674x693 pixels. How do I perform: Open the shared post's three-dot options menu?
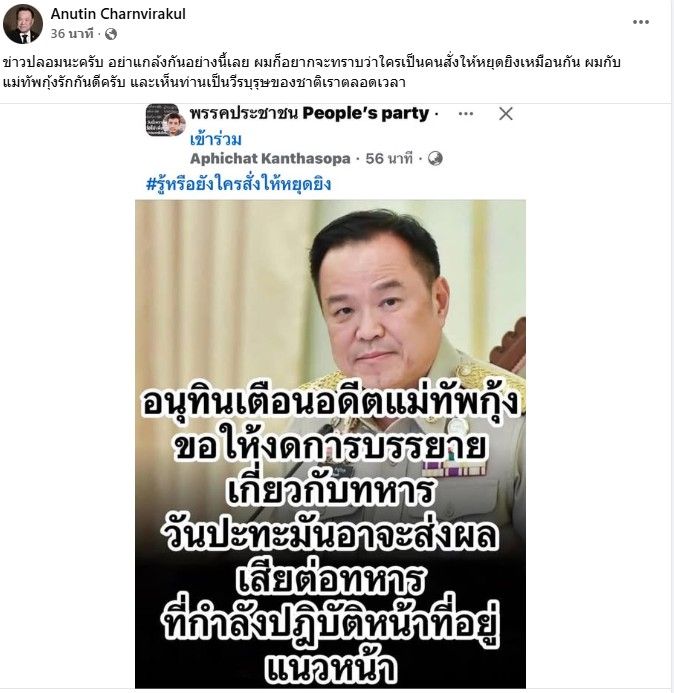tap(466, 114)
